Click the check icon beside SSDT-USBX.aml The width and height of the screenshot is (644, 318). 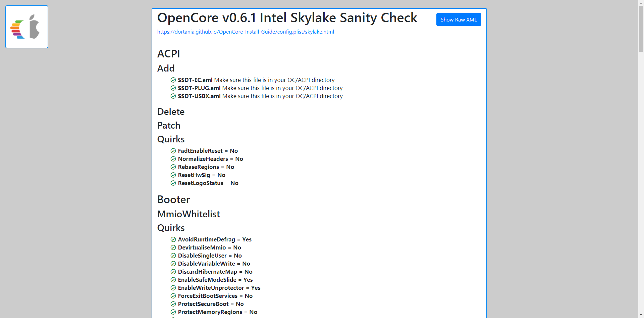[173, 96]
